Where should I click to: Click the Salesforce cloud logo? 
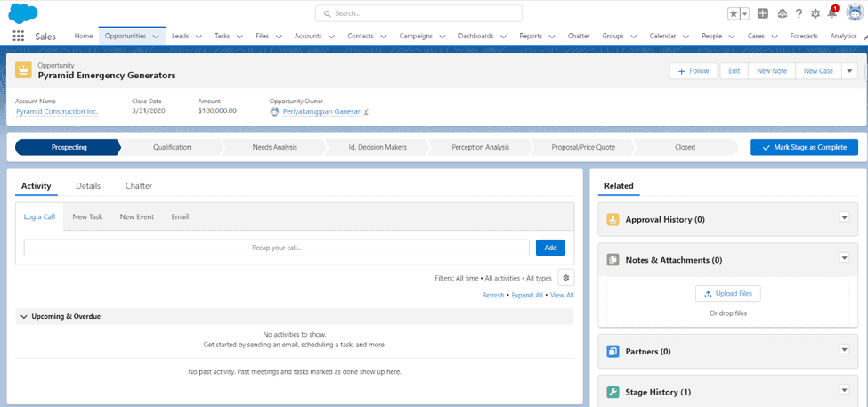(22, 12)
